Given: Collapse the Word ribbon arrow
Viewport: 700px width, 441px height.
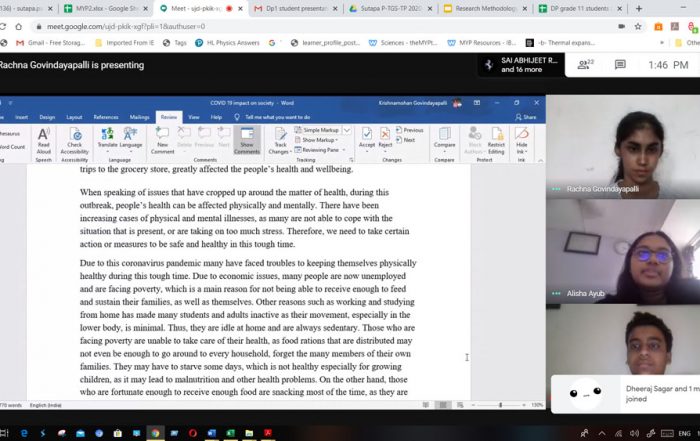Looking at the screenshot, I should [x=540, y=160].
